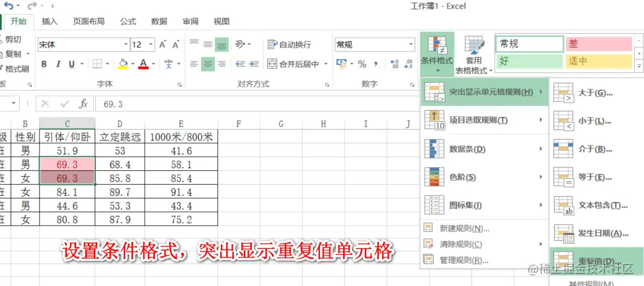This screenshot has width=644, height=286.
Task: Center text horizontally
Action: tap(208, 64)
